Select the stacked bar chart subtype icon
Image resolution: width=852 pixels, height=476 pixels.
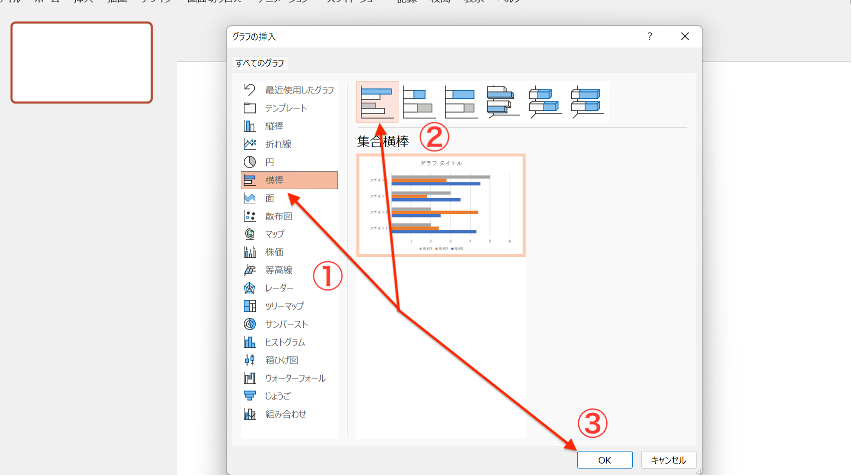pyautogui.click(x=419, y=102)
